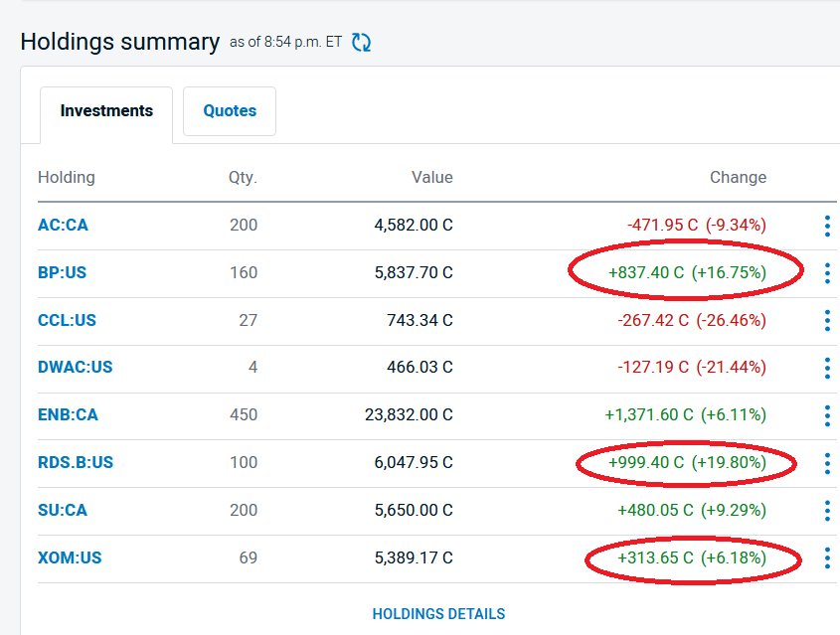Select the XOM:US quantity 69

tap(249, 557)
